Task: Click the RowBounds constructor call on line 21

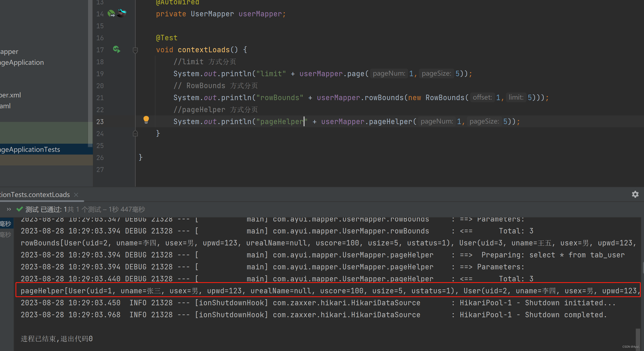Action: [445, 98]
